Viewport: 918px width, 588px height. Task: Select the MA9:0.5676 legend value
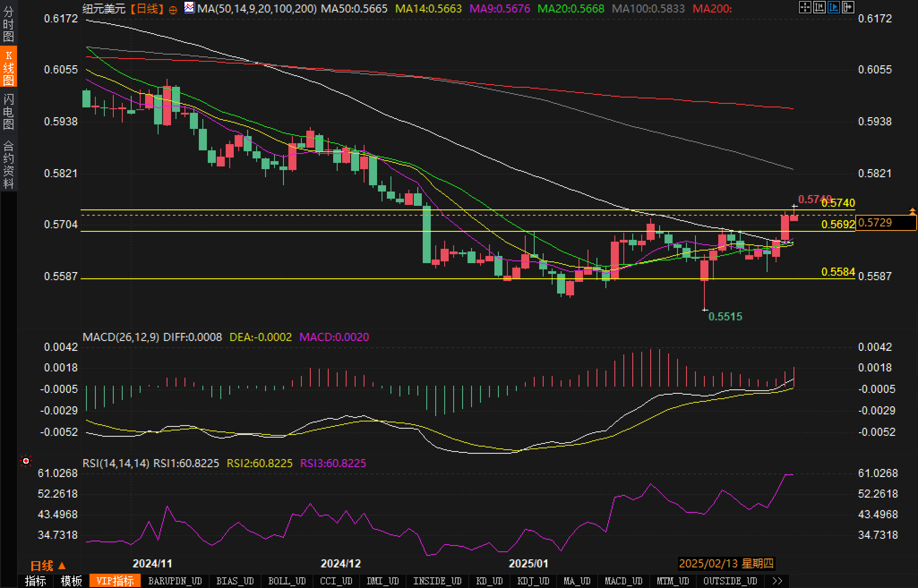coord(500,9)
